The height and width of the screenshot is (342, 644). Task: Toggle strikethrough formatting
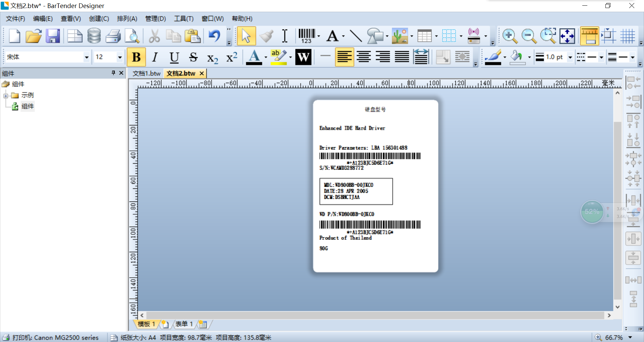(193, 57)
